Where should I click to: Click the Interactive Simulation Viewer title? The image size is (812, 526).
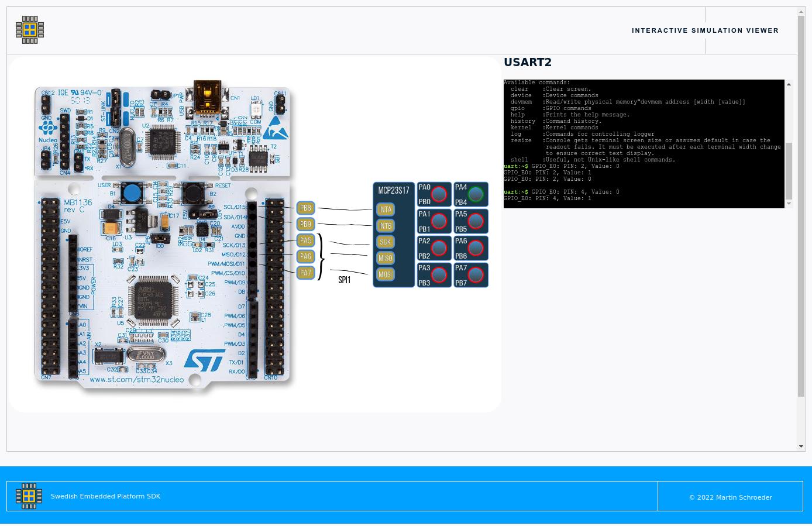[x=705, y=30]
